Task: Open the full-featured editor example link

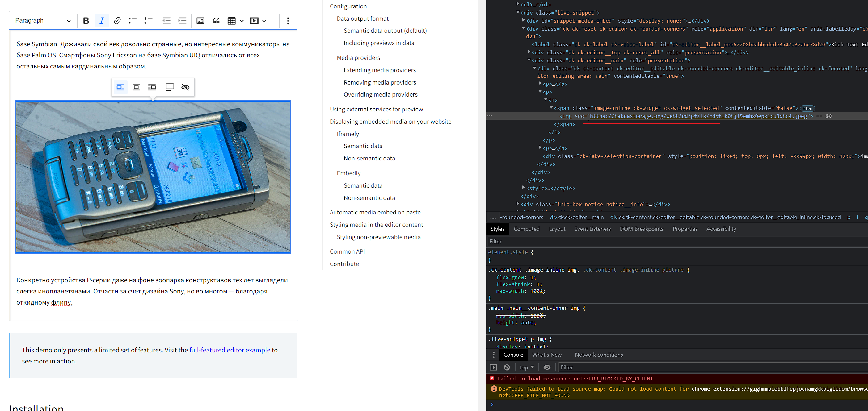Action: (x=230, y=350)
